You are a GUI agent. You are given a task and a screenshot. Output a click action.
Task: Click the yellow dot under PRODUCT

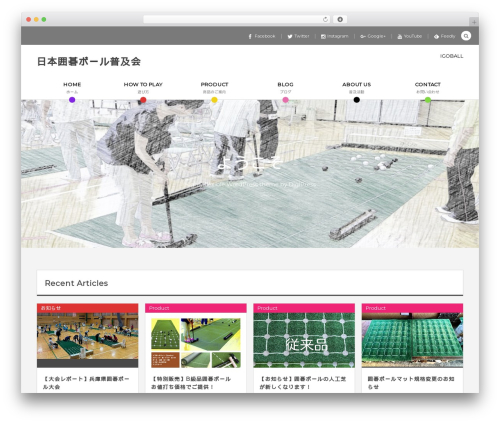[x=214, y=100]
